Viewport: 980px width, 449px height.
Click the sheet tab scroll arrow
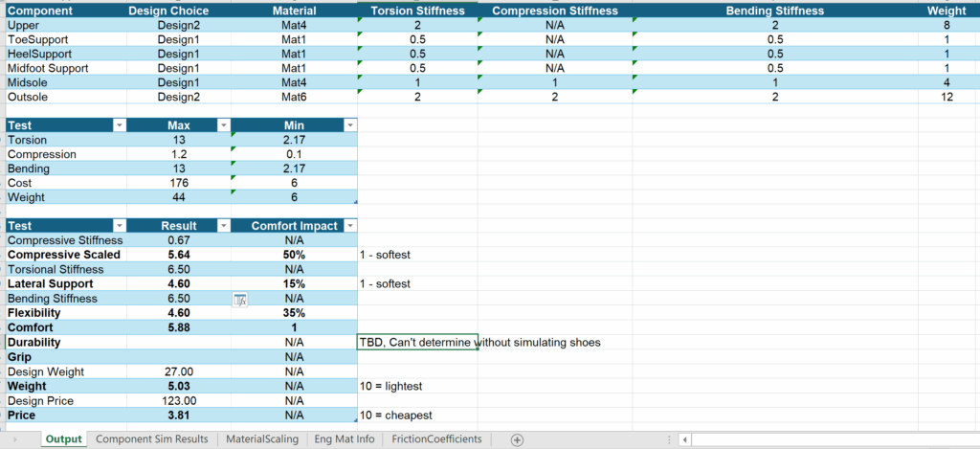click(14, 439)
